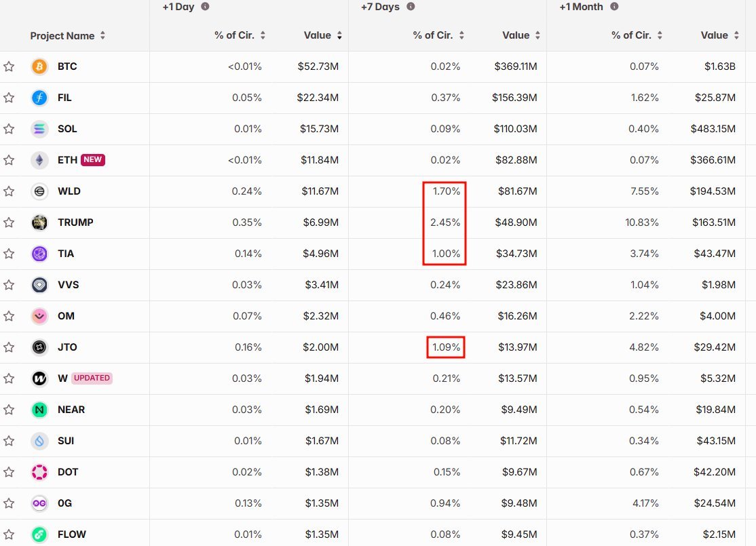Open the FLOW project link
Viewport: 756px width, 546px height.
[72, 534]
